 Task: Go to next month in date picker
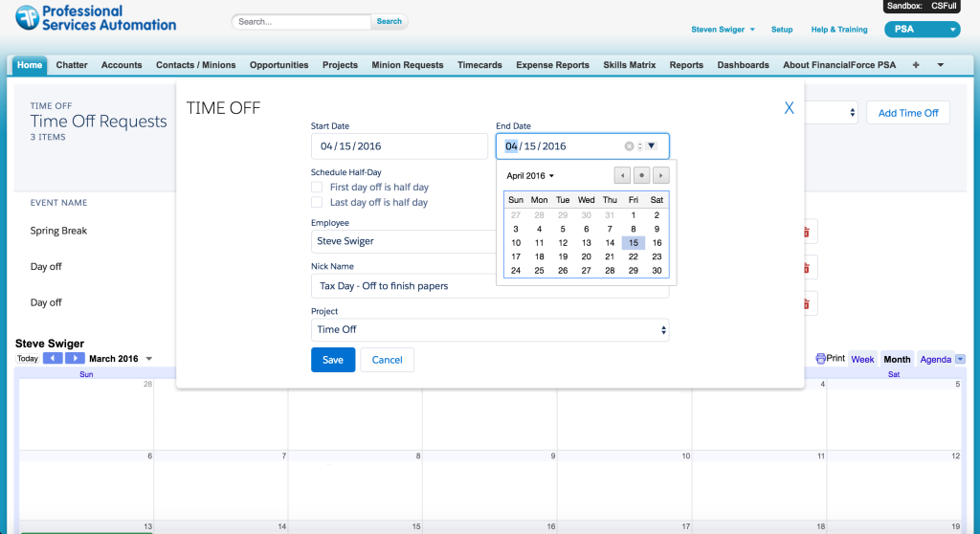(660, 176)
